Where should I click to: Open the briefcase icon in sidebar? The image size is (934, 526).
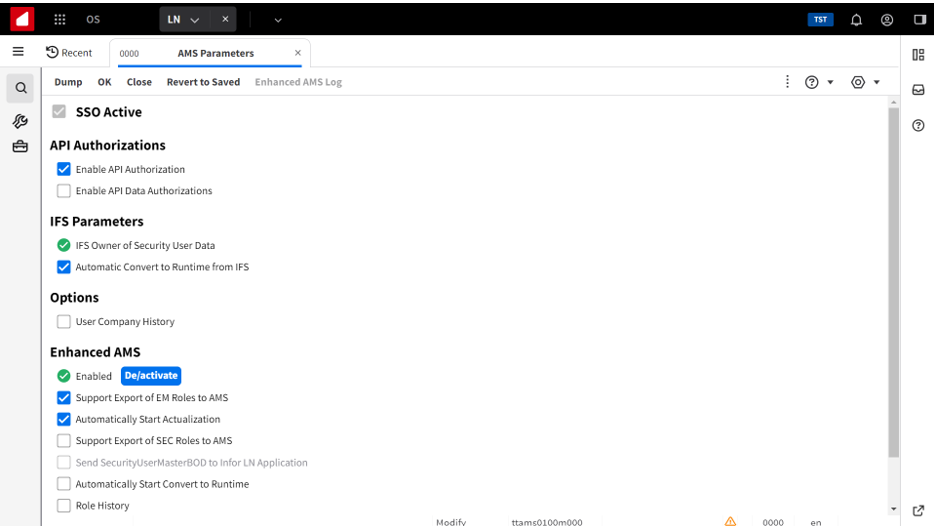pos(20,147)
